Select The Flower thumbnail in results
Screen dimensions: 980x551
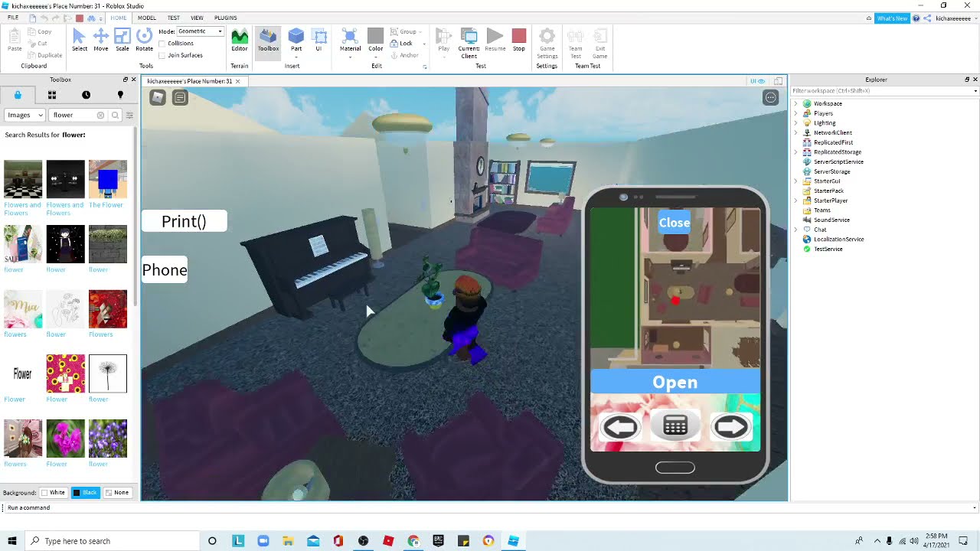click(107, 179)
